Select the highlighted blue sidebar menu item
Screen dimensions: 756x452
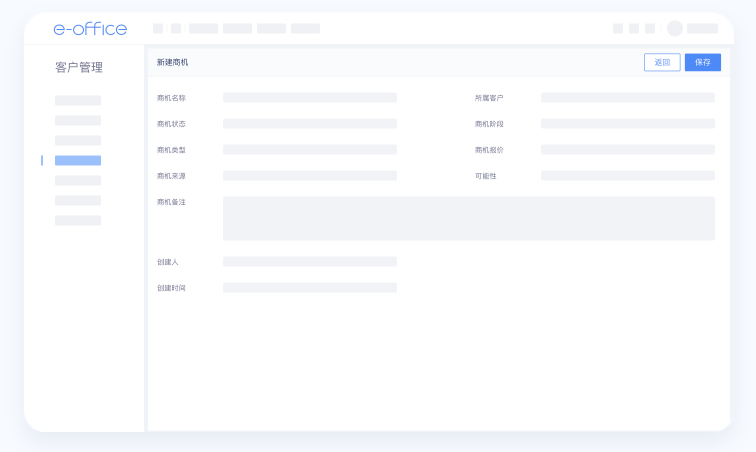(78, 160)
